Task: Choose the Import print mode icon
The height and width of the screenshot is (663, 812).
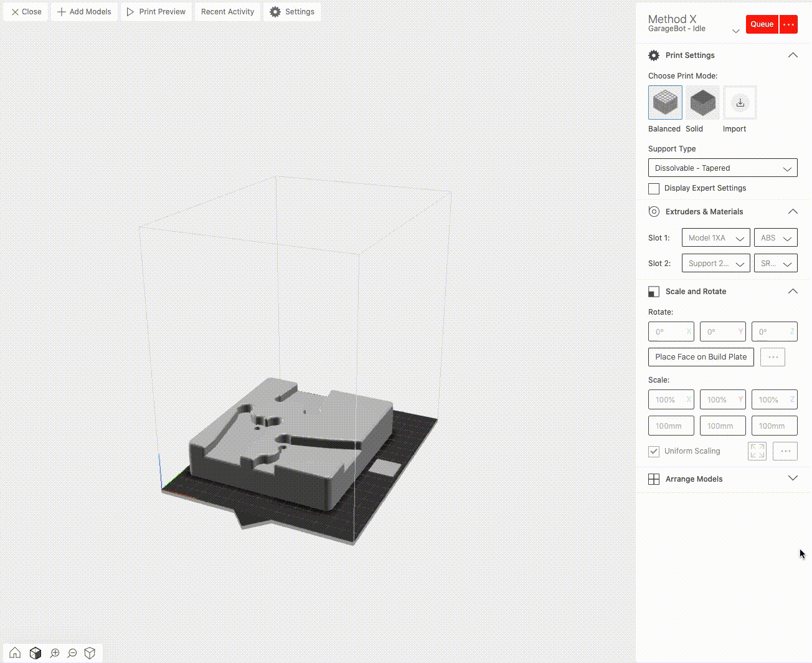Action: coord(740,103)
